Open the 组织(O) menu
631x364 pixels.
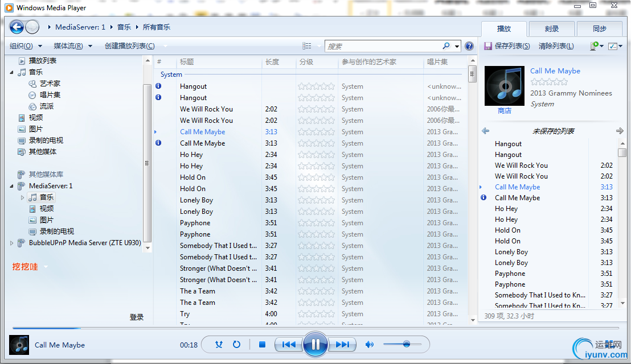(26, 46)
